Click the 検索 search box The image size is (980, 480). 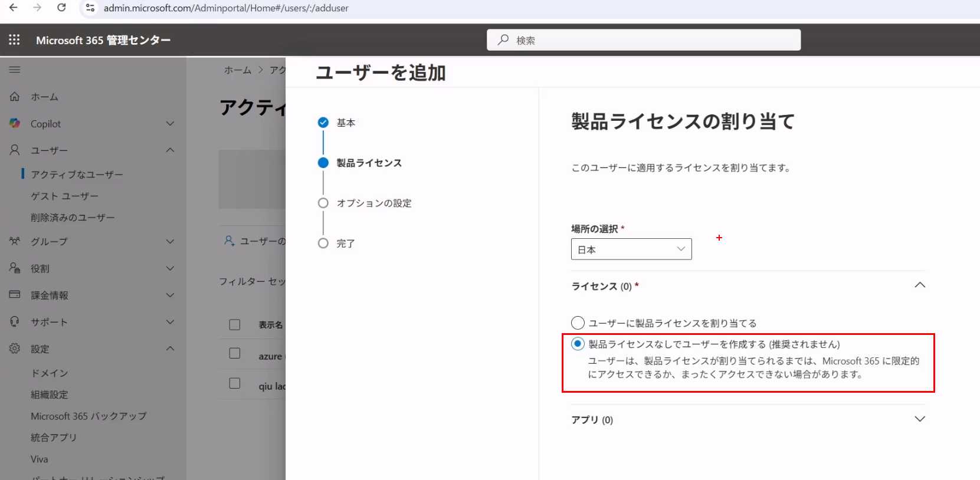[643, 40]
